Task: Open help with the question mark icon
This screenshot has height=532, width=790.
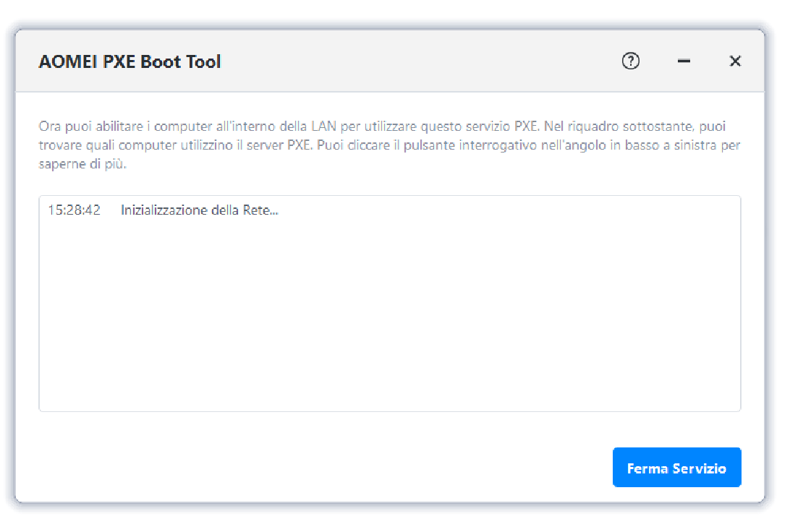Action: 631,61
